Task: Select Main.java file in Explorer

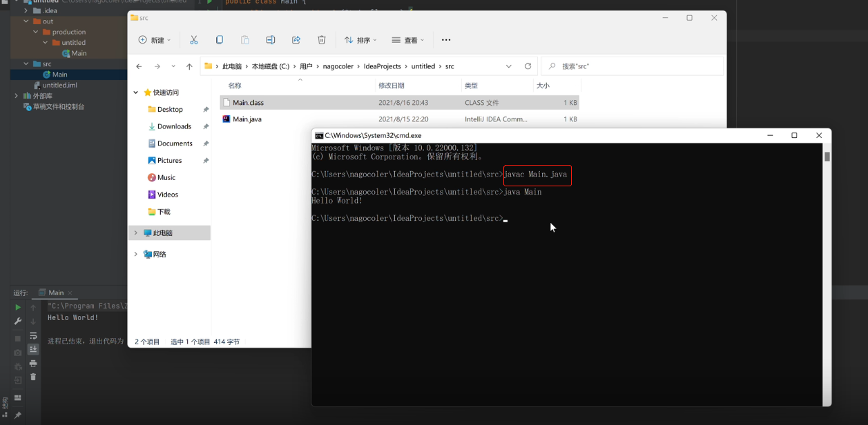Action: 399,119
